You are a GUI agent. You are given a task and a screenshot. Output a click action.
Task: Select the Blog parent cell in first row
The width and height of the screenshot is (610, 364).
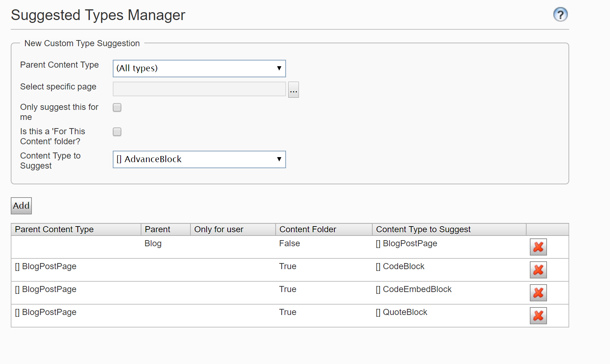153,243
